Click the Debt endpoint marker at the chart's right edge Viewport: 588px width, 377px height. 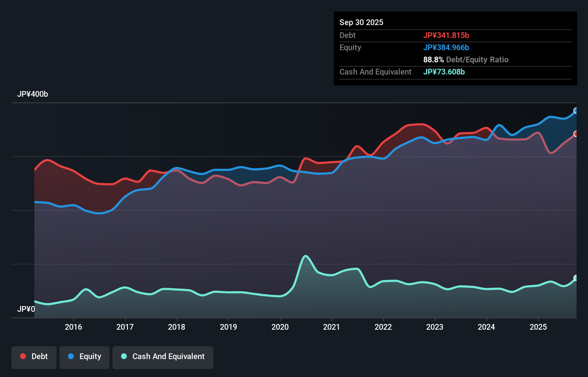click(576, 134)
